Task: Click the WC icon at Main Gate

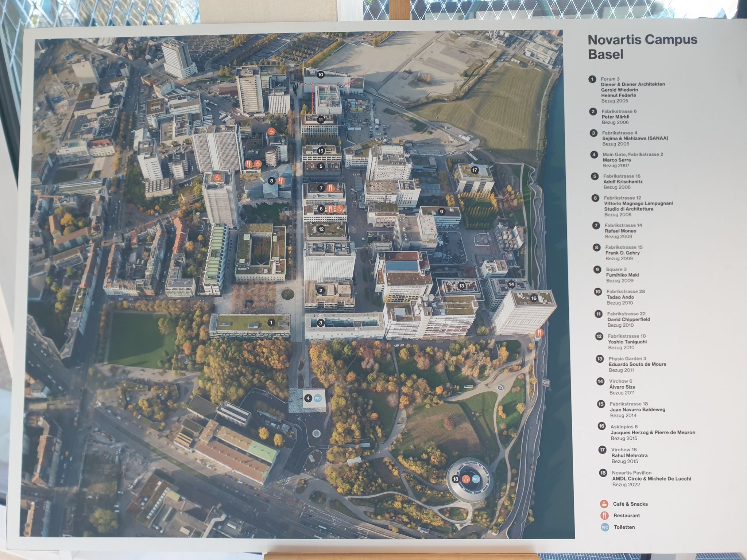Action: pos(318,398)
